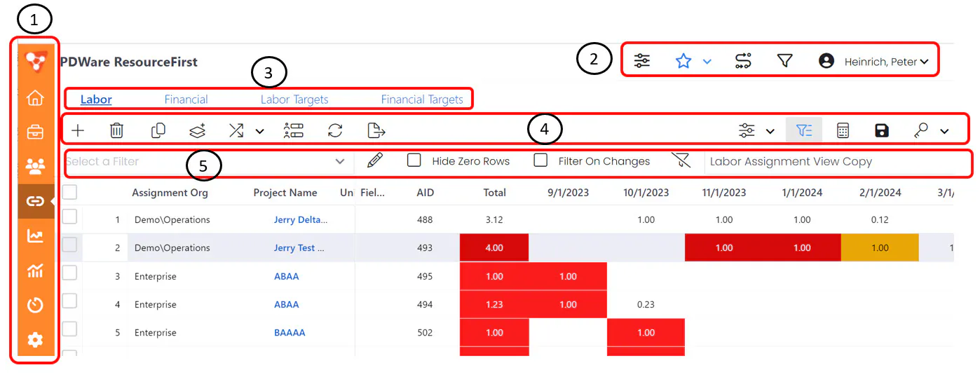Click the shuffle arrows icon in the toolbar
The height and width of the screenshot is (391, 980).
click(x=238, y=130)
